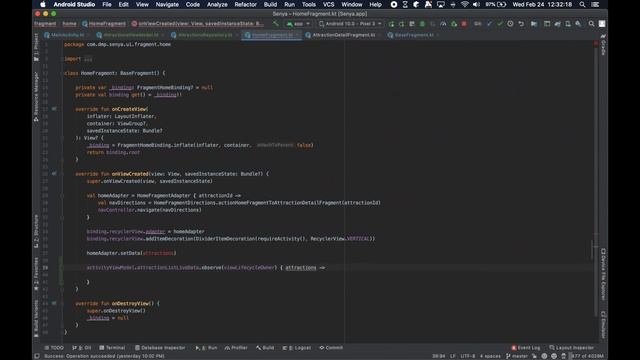Open macOS Control Center icon
The height and width of the screenshot is (360, 640).
596,4
